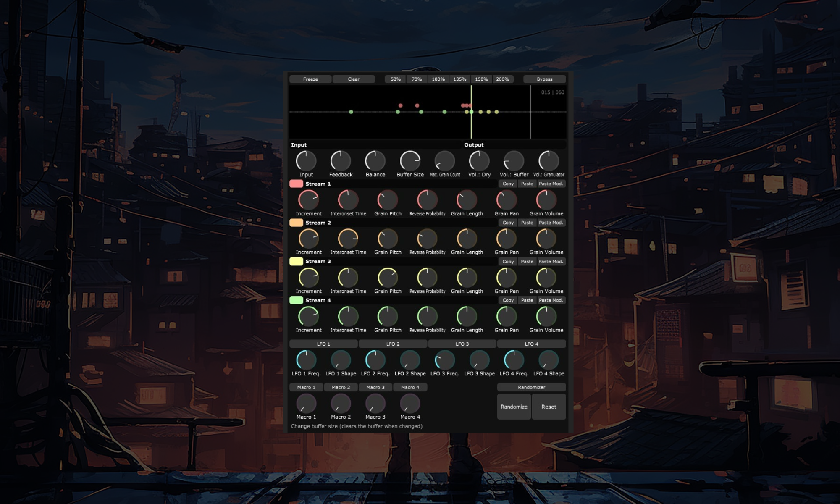Select the 50% scale option
840x504 pixels.
pos(395,79)
